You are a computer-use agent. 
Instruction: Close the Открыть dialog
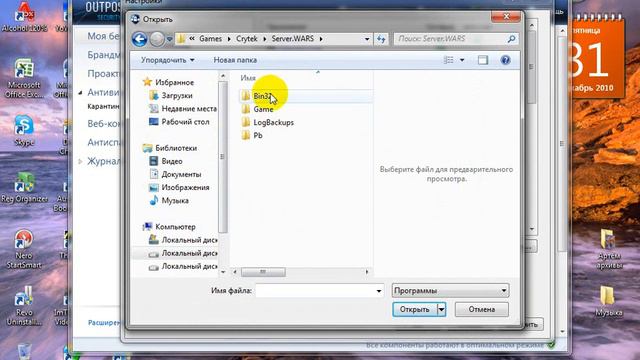[x=507, y=17]
